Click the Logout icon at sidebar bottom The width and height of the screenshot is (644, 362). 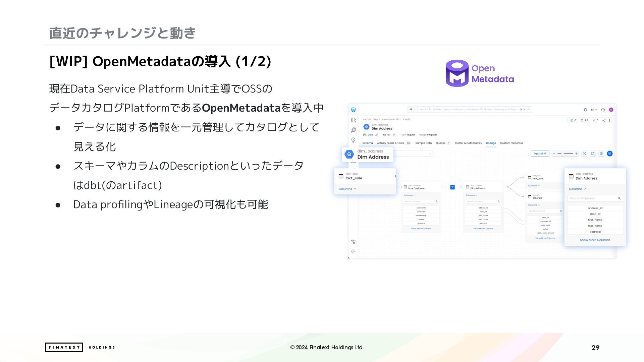pyautogui.click(x=353, y=251)
